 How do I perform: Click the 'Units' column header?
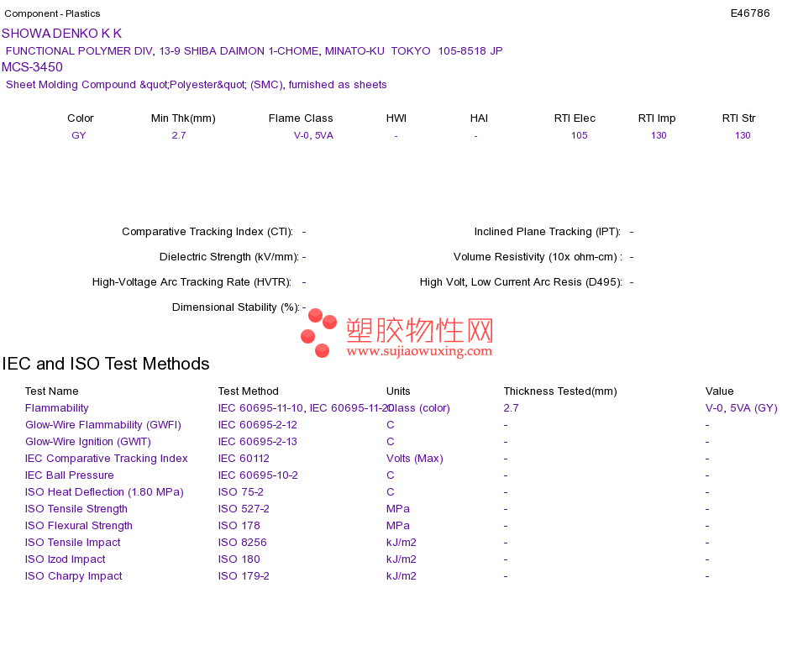point(398,391)
